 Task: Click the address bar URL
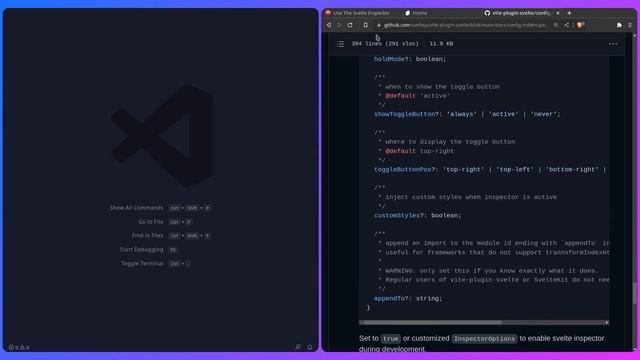466,25
